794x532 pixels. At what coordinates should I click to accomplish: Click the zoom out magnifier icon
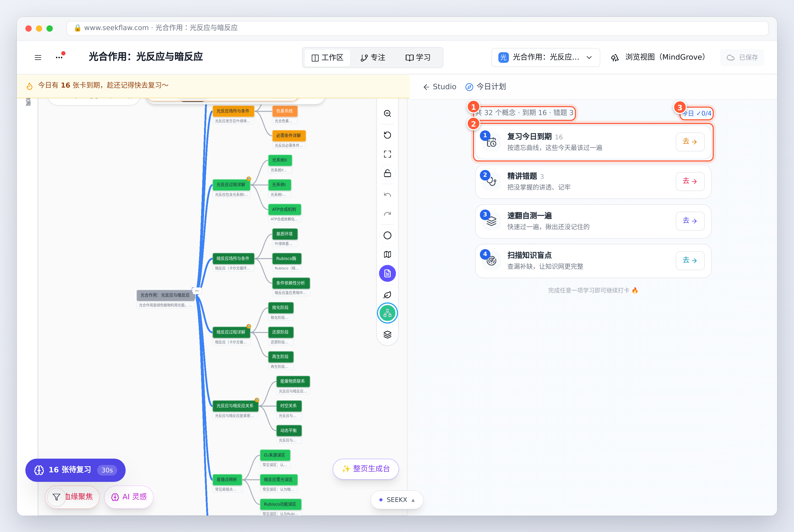coord(387,113)
